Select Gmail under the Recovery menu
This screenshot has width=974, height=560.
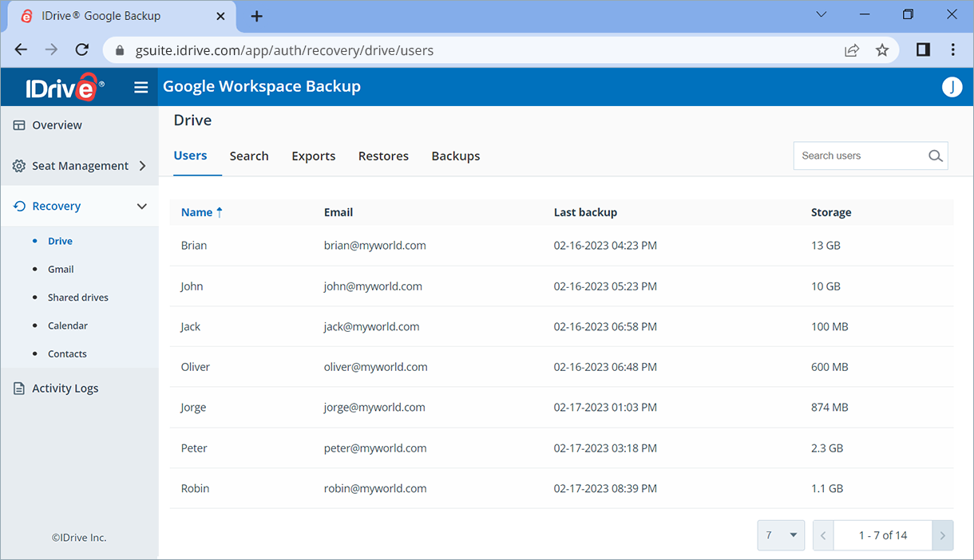coord(61,269)
